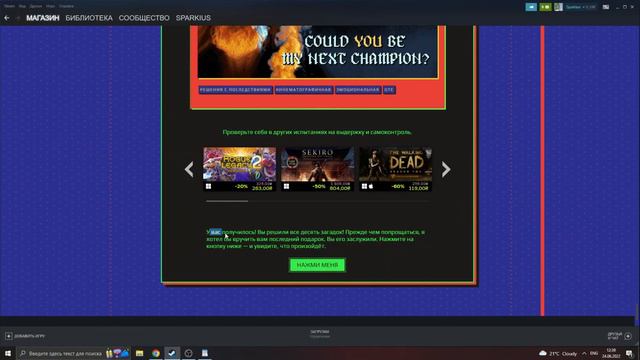Open ДРУЗЬЯ И ЧАТ label

click(x=615, y=336)
